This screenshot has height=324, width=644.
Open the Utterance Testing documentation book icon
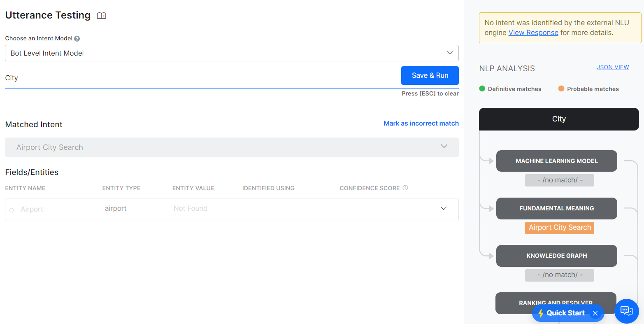102,16
